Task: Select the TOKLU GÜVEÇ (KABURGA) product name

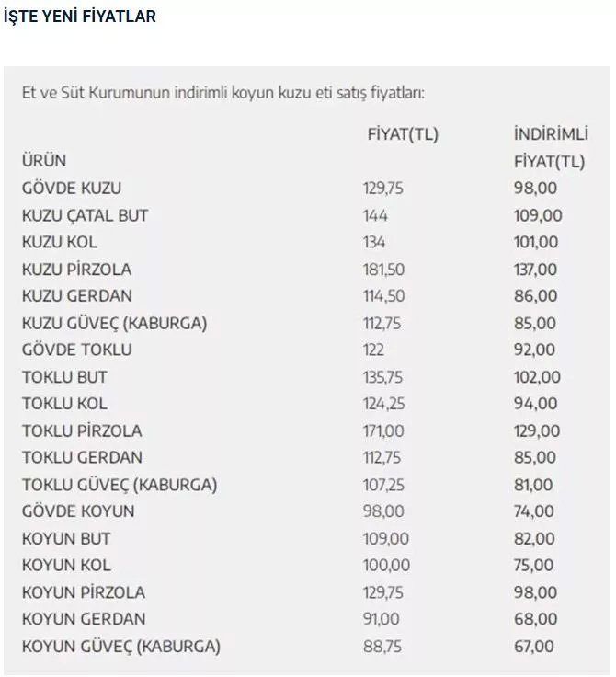Action: pyautogui.click(x=120, y=485)
